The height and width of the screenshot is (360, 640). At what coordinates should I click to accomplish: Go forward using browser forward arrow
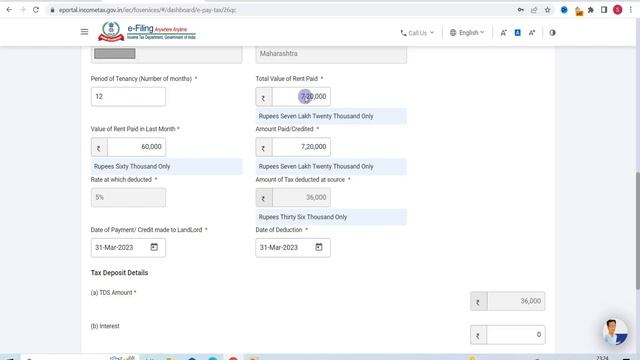coord(22,10)
